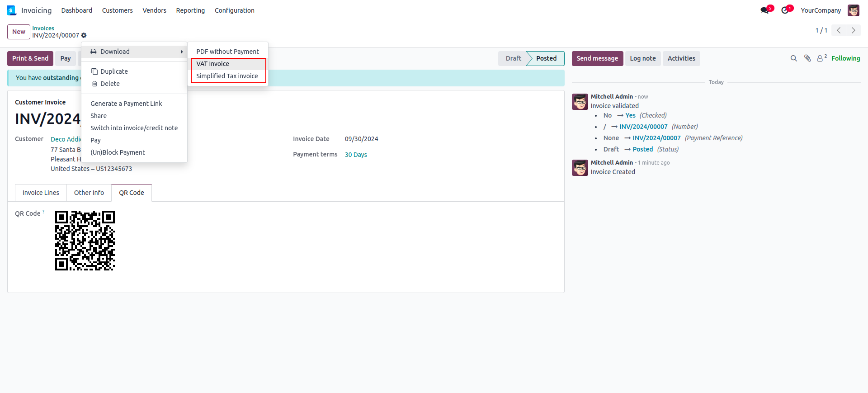Choose PDF without Payment
Screen dimensions: 868x393
227,52
